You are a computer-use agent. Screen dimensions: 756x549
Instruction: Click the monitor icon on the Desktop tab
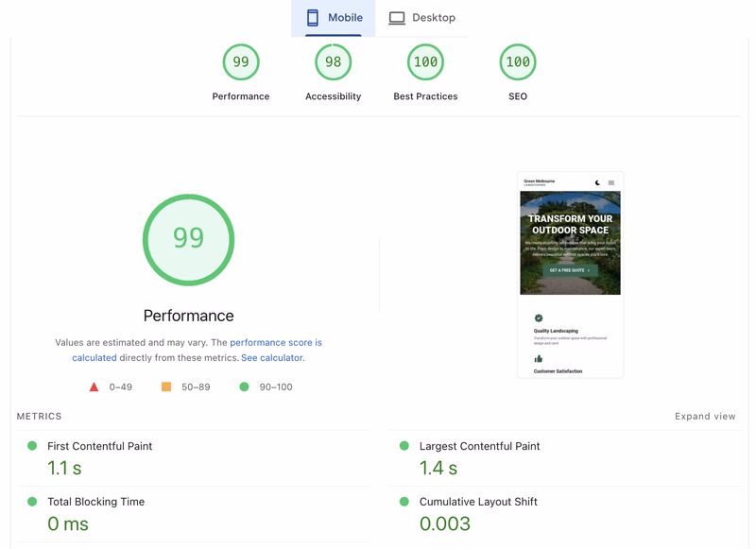[397, 17]
